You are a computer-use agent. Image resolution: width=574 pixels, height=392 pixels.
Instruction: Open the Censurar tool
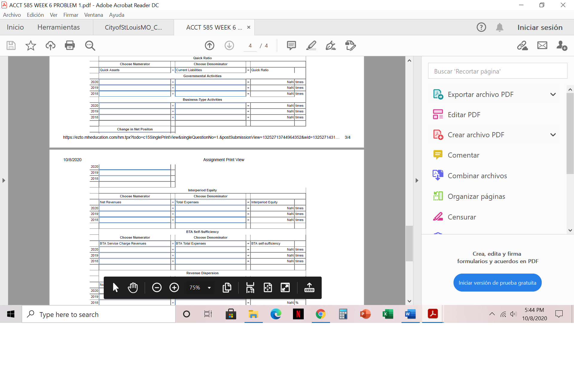coord(462,217)
